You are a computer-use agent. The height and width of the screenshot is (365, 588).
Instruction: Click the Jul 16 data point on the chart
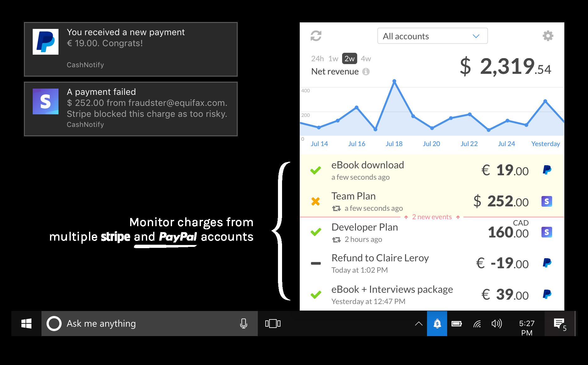coord(357,107)
